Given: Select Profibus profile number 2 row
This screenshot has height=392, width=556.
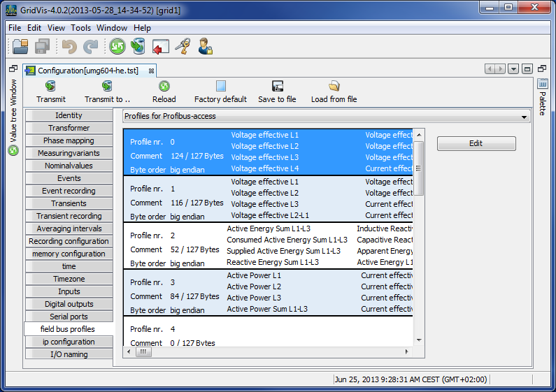Looking at the screenshot, I should (x=267, y=245).
